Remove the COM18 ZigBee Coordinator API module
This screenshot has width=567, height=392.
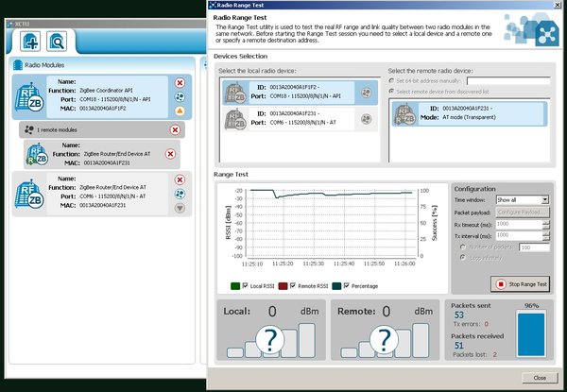pos(180,83)
